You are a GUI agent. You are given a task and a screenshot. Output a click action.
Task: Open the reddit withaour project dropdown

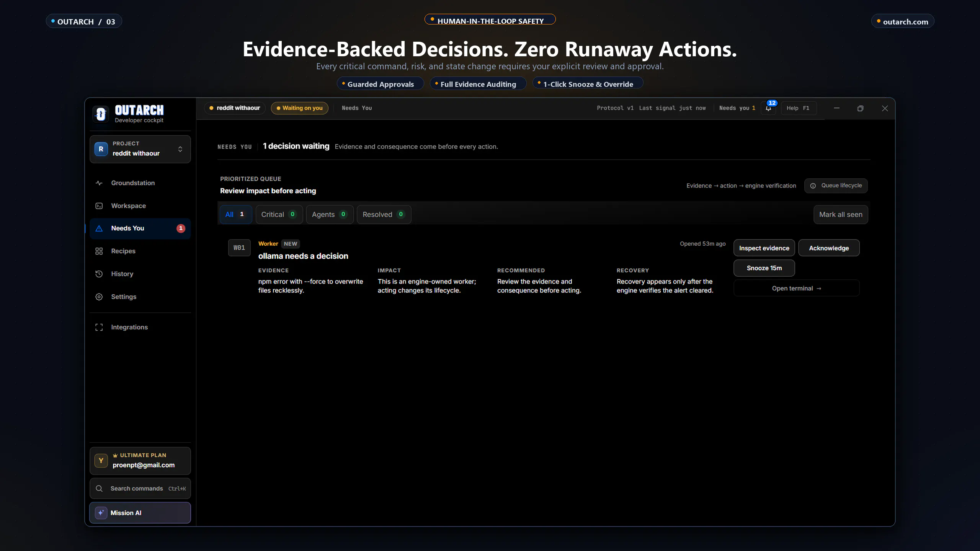pyautogui.click(x=140, y=149)
